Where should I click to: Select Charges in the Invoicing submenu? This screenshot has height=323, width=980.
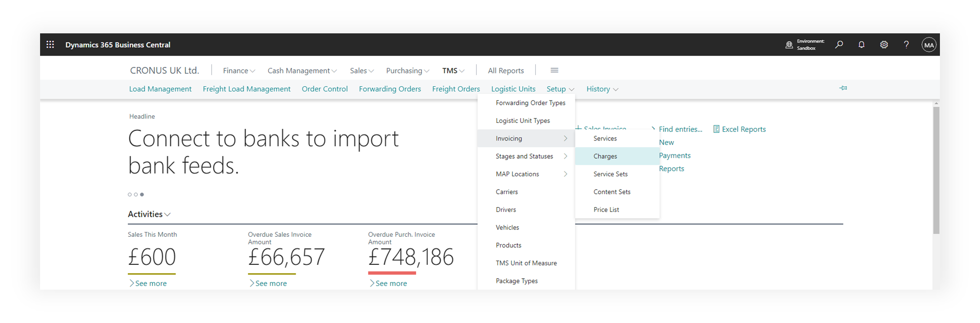click(605, 156)
